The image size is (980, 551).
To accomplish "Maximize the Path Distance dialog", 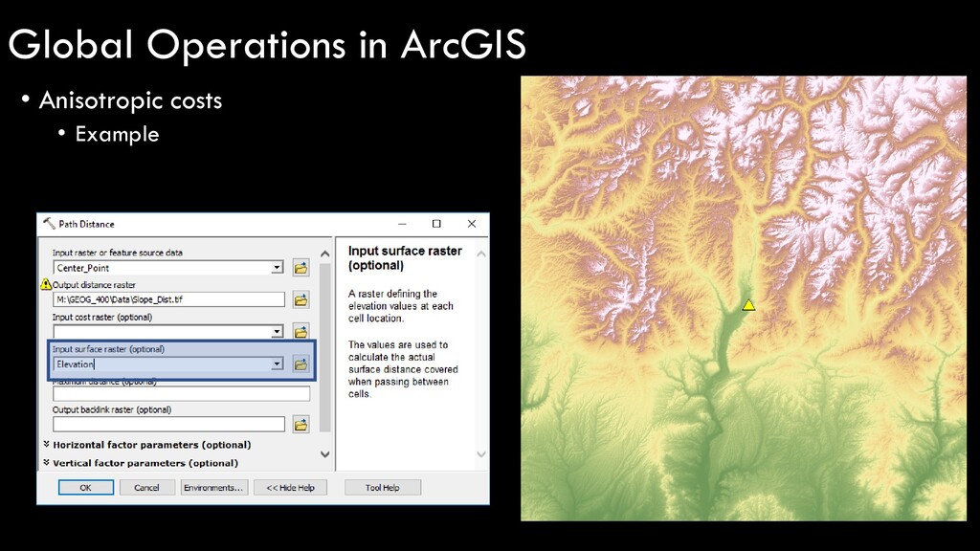I will click(436, 224).
